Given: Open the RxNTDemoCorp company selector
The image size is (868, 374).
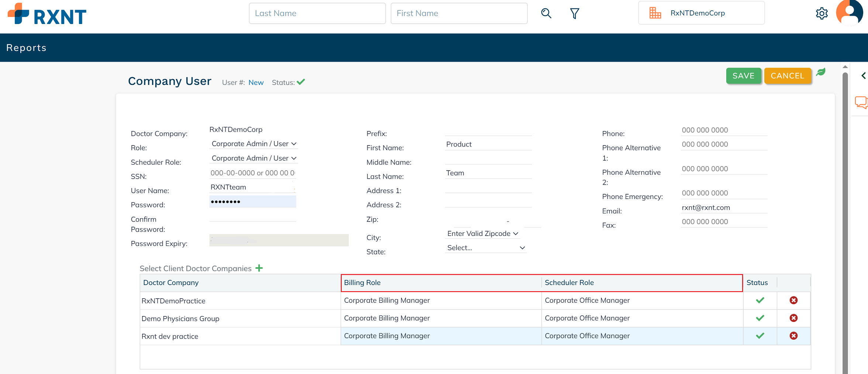Looking at the screenshot, I should pos(701,13).
